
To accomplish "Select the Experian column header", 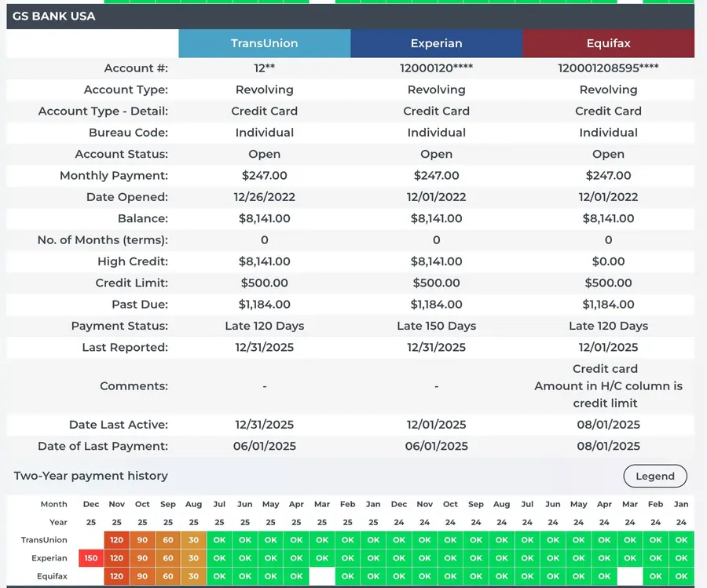I will click(x=437, y=43).
